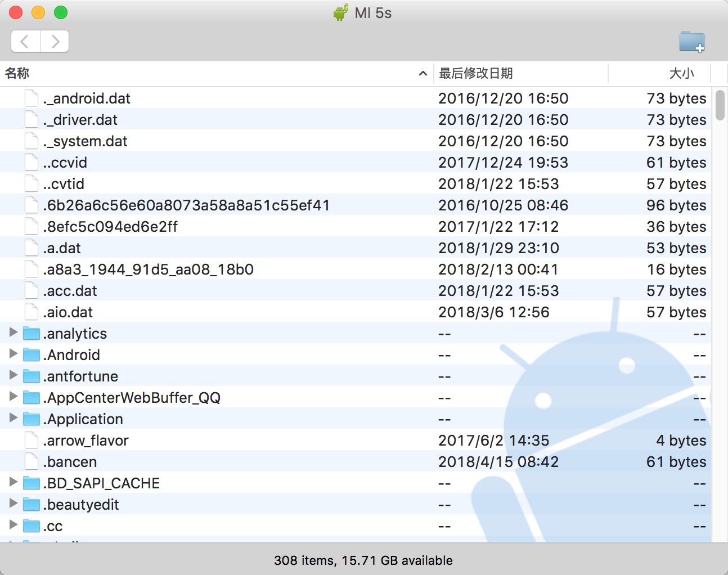Select the .acc.dat file name
Viewport: 728px width, 575px height.
(x=70, y=291)
